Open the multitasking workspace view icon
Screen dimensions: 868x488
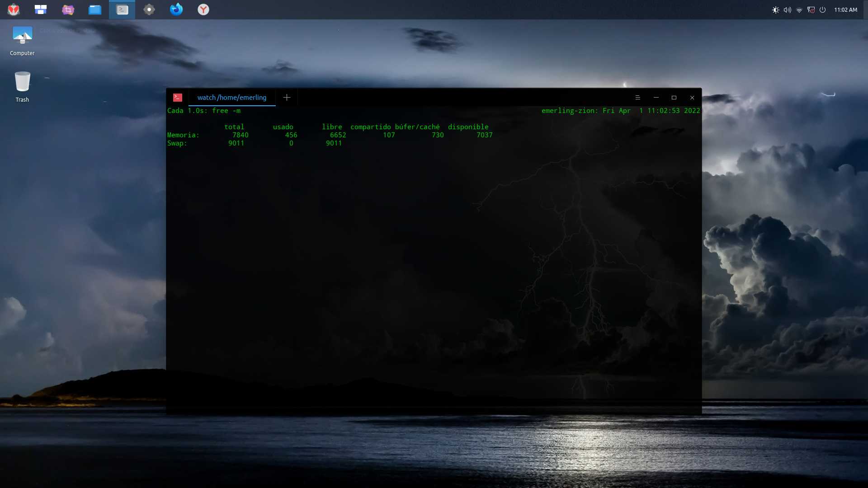click(41, 9)
